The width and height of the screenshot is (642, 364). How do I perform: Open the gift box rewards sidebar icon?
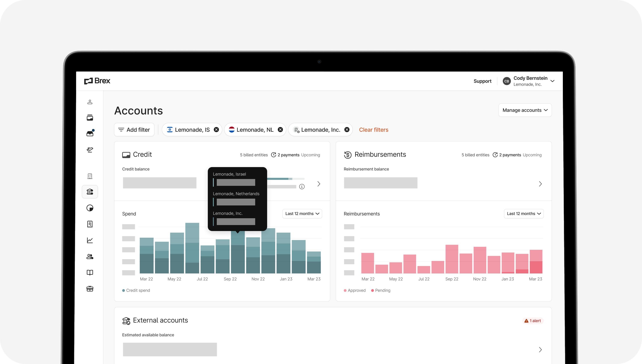[x=90, y=289]
